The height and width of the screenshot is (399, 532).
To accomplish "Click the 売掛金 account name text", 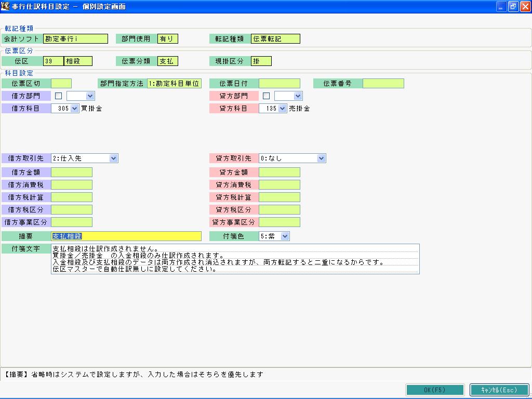I will (x=299, y=109).
